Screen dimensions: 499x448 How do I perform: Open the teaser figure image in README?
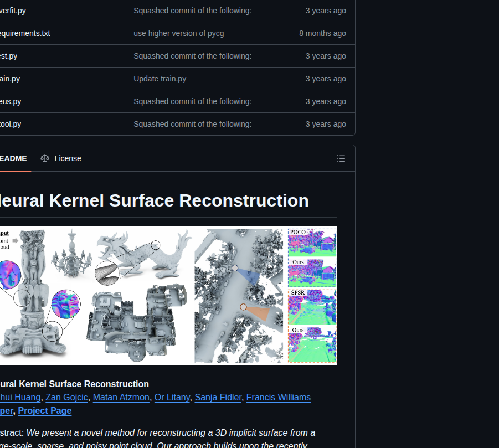tap(168, 296)
